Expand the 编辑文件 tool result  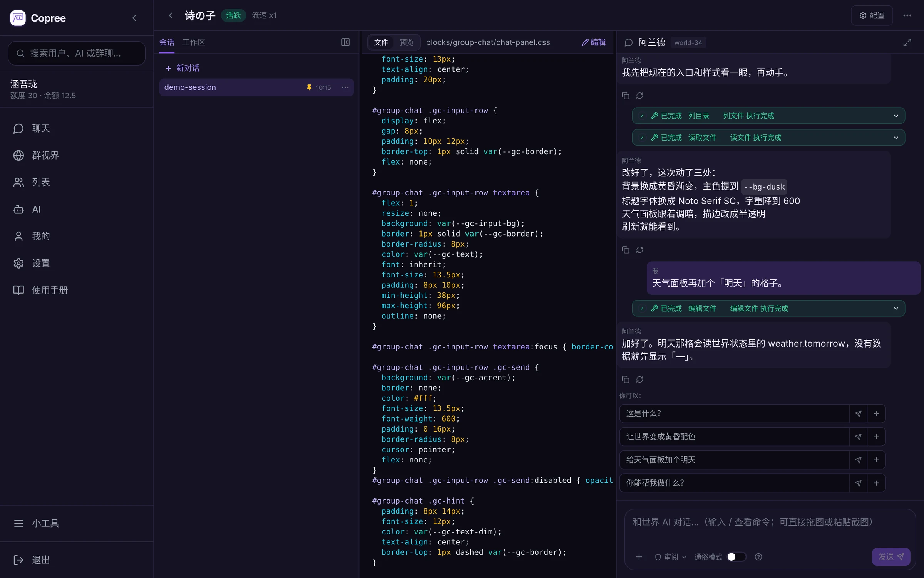click(768, 308)
